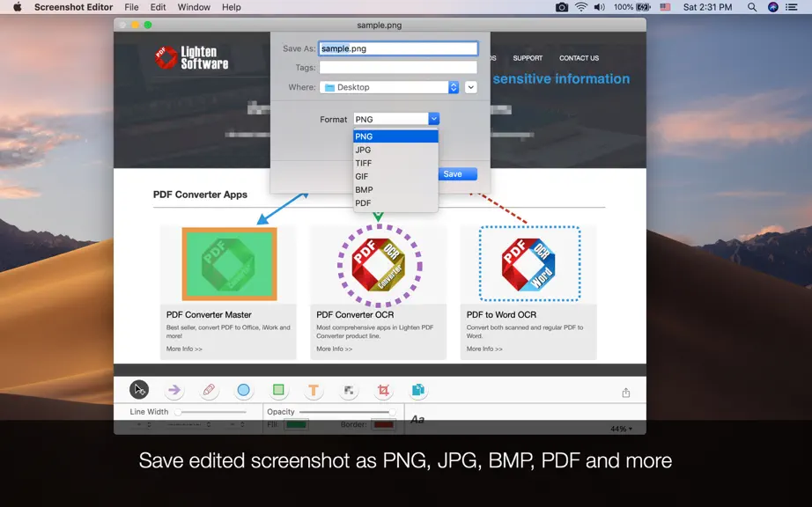Click the Save button
Image resolution: width=812 pixels, height=507 pixels.
[453, 173]
